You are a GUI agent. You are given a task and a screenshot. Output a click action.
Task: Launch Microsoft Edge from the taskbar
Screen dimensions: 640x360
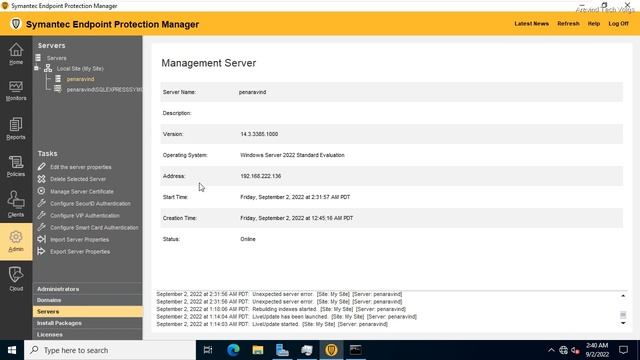click(x=233, y=350)
